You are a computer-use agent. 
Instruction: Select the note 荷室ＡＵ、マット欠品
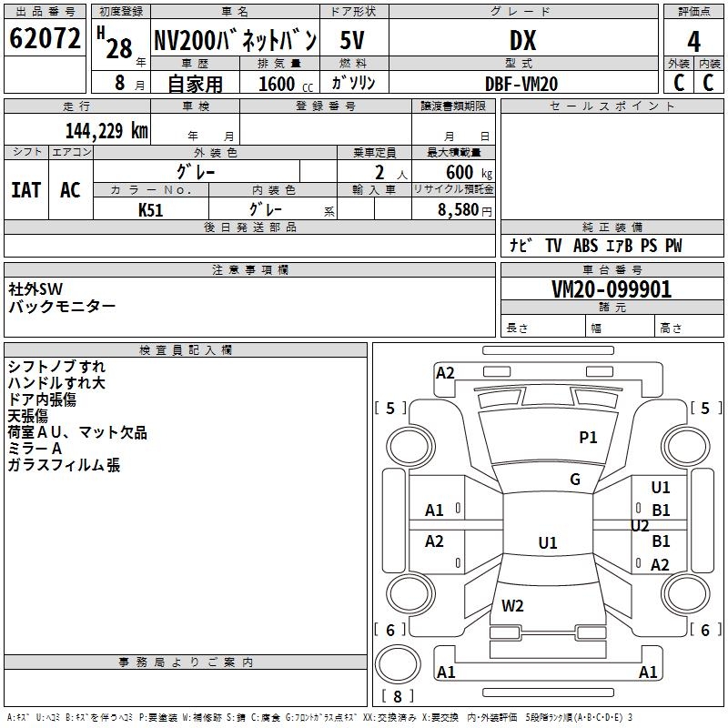tap(77, 432)
